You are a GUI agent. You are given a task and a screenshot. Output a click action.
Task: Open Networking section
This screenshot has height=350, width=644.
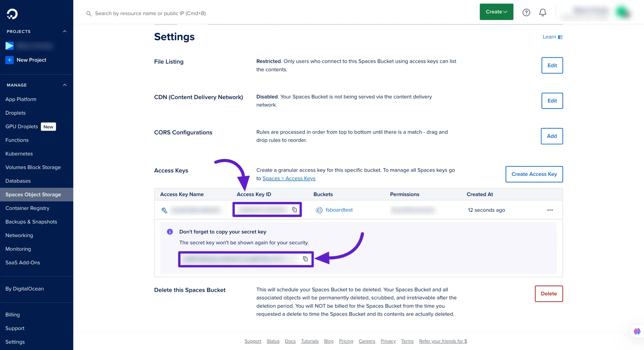(x=19, y=235)
